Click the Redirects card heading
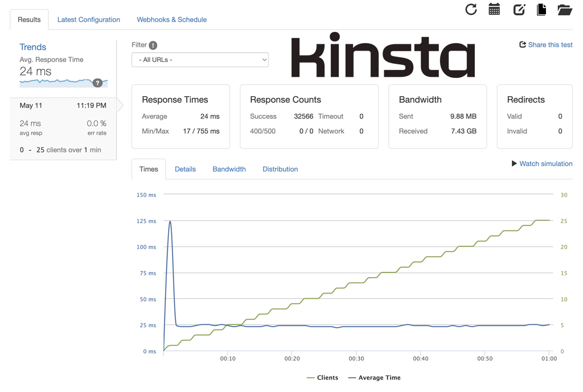 click(x=525, y=100)
